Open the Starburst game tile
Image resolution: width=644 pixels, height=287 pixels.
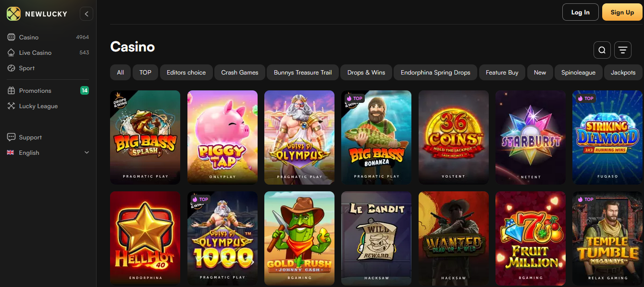(x=531, y=137)
